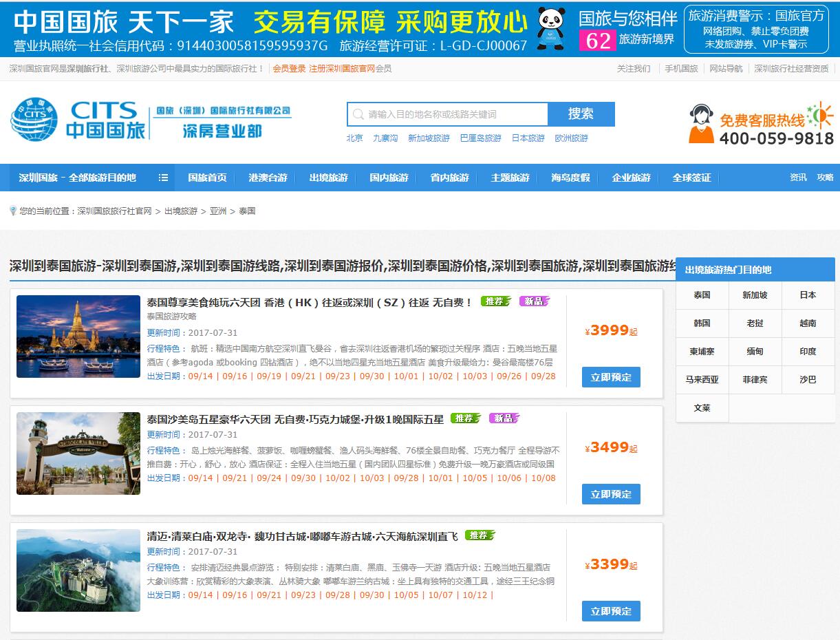Select 日本 in the hot destinations sidebar
The height and width of the screenshot is (640, 840).
point(808,295)
